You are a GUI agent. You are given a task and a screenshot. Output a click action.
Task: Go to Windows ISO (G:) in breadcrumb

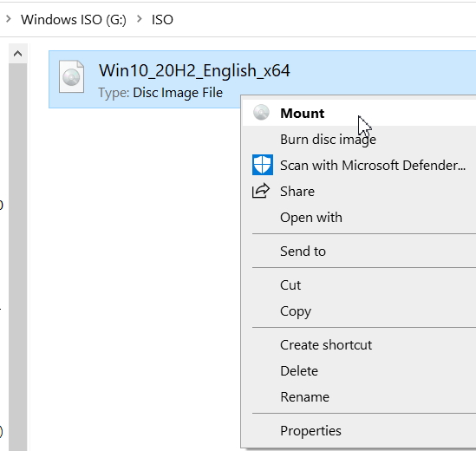[x=74, y=20]
